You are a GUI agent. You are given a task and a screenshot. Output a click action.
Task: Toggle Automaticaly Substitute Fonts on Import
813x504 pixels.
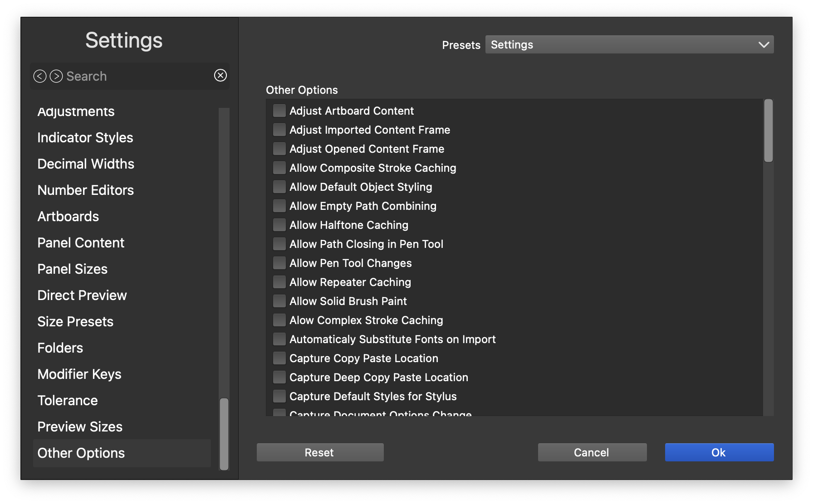pyautogui.click(x=279, y=339)
